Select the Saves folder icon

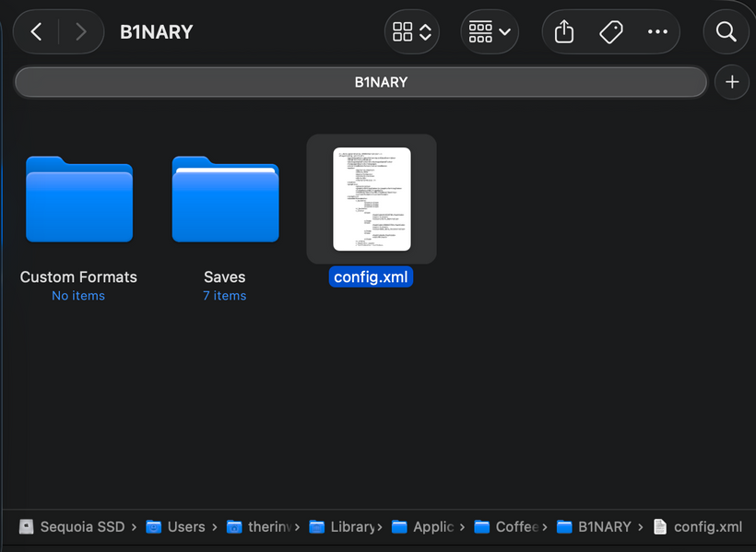[225, 199]
